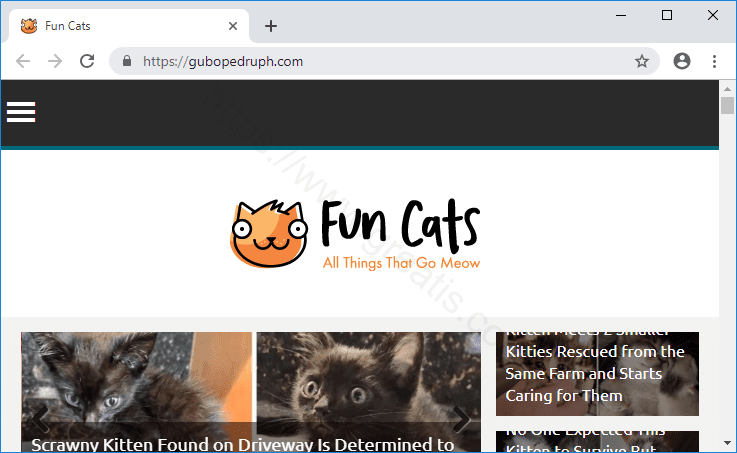Click the page scrollbar up arrow
This screenshot has height=453, width=737.
tap(727, 88)
